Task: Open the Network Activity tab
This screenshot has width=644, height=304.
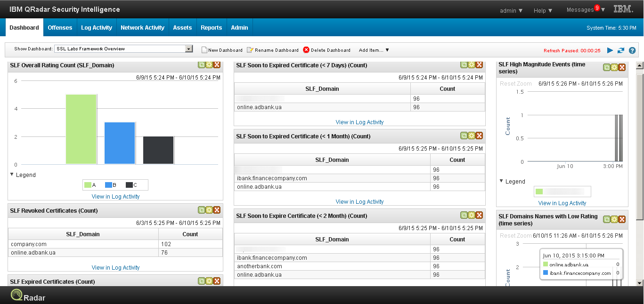Action: click(142, 28)
